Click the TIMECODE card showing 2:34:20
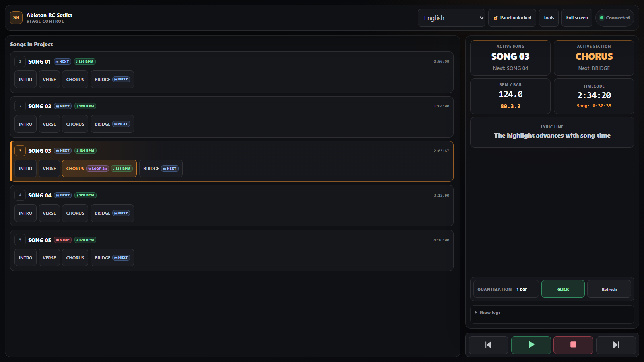The image size is (644, 362). click(594, 97)
